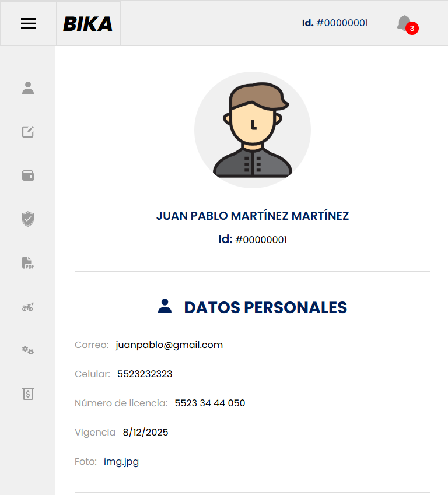448x495 pixels.
Task: Open the edit note sidebar icon
Action: 28,132
